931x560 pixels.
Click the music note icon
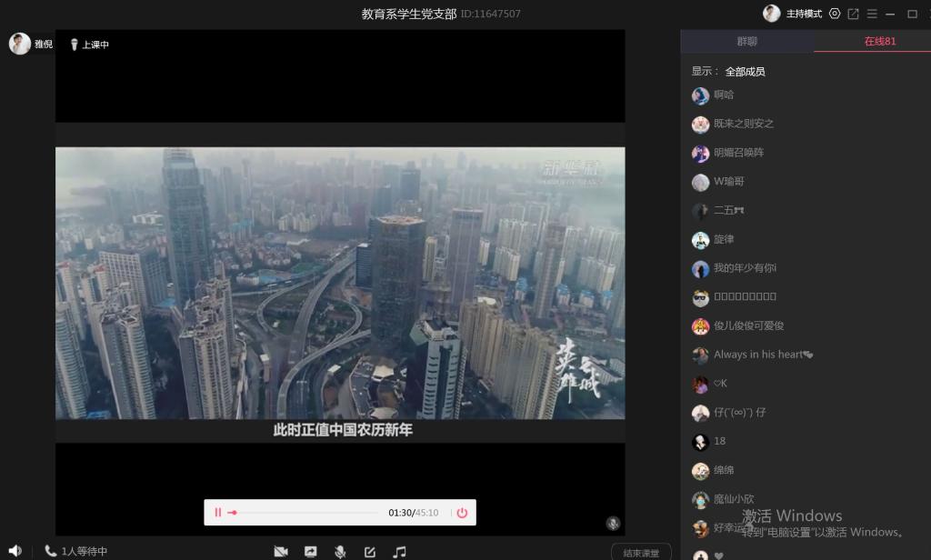point(399,552)
